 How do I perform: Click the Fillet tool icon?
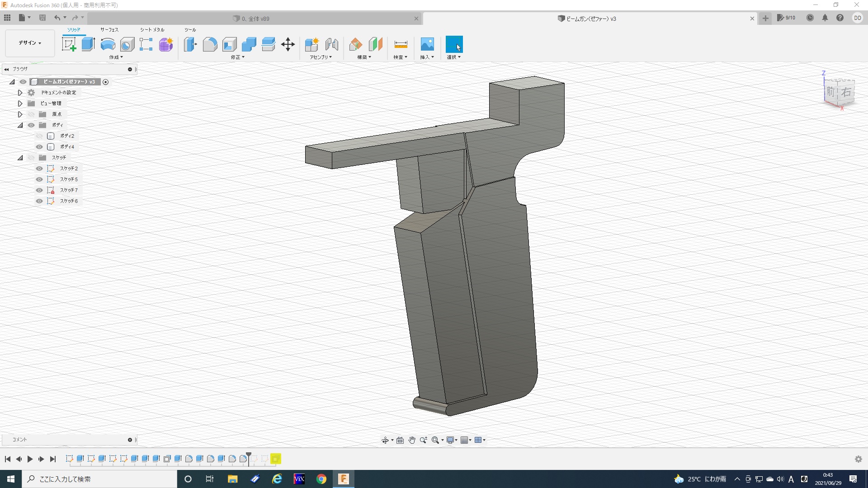(x=210, y=44)
